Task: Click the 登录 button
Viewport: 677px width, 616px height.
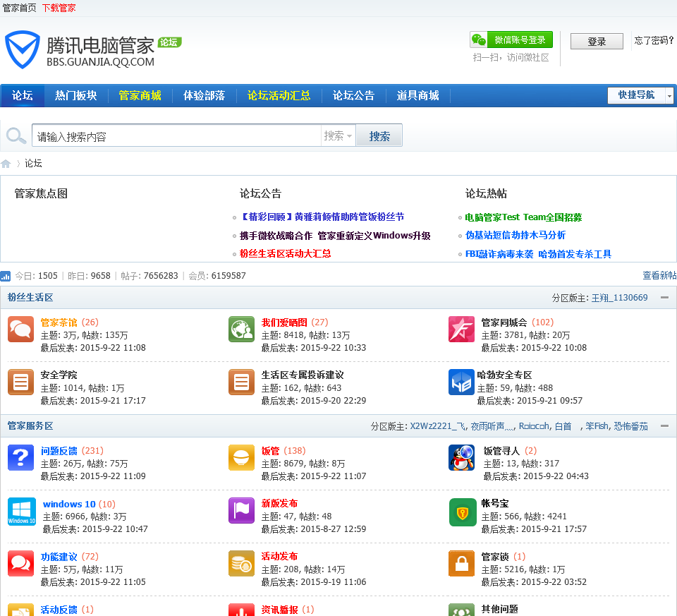Action: [597, 42]
